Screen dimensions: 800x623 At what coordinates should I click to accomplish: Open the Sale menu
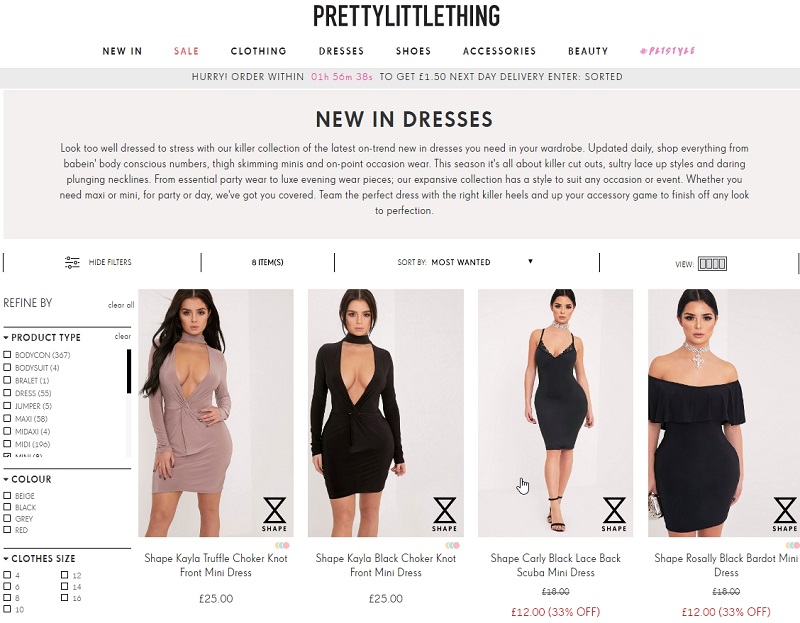coord(186,51)
